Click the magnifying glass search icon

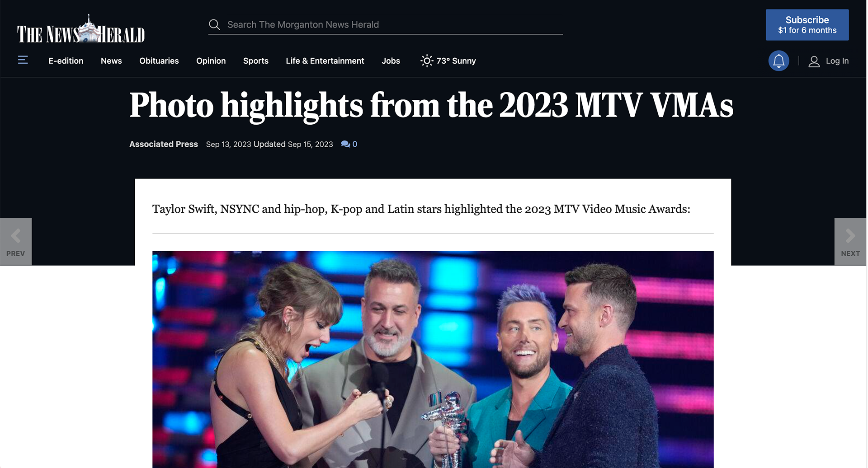[214, 24]
